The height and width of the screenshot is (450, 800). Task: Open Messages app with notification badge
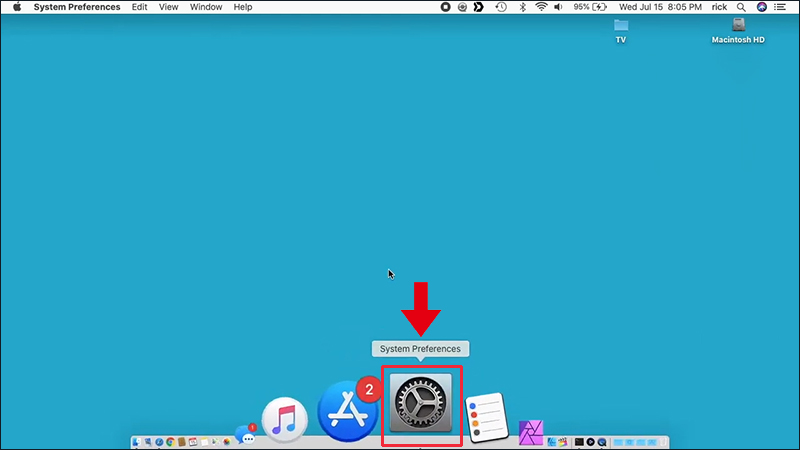[x=246, y=435]
